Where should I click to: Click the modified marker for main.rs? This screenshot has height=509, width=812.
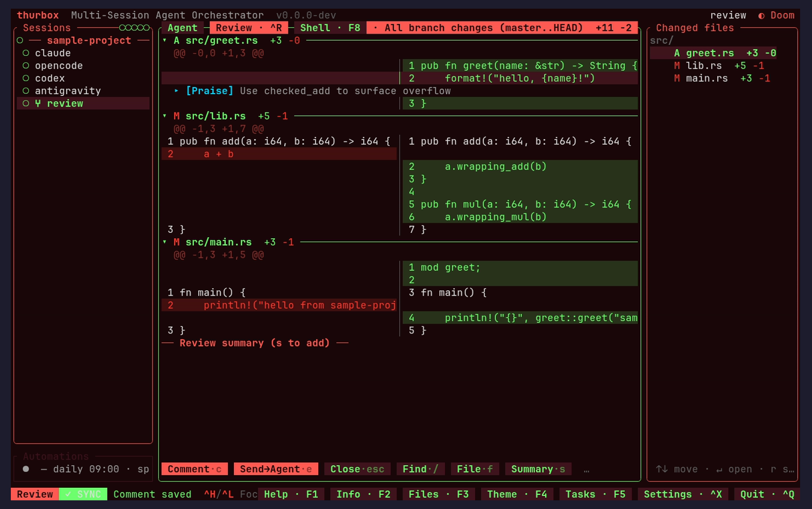click(677, 79)
